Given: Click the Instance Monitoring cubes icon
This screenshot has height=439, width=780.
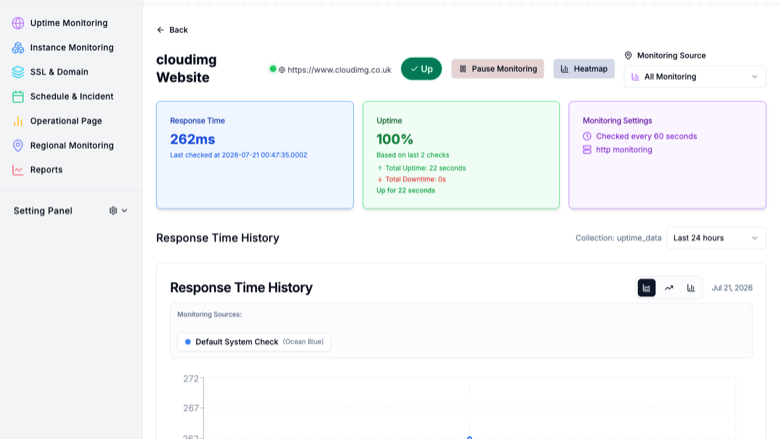Looking at the screenshot, I should click(18, 47).
